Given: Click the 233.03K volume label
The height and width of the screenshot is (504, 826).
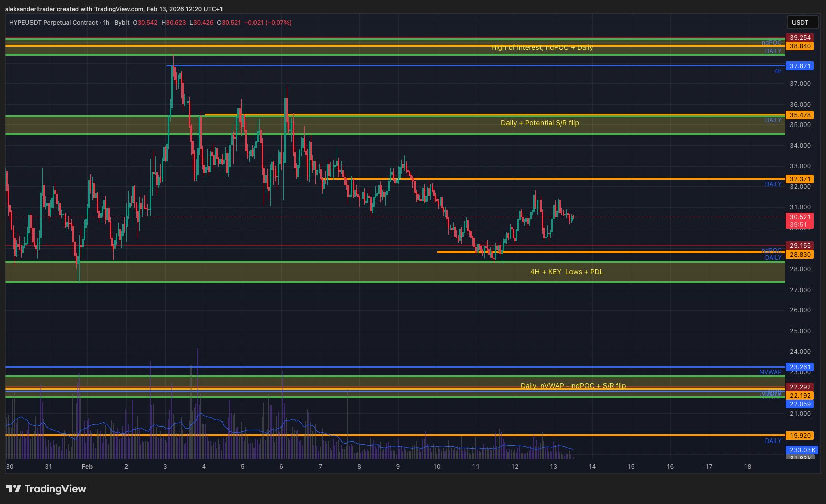Looking at the screenshot, I should 802,450.
